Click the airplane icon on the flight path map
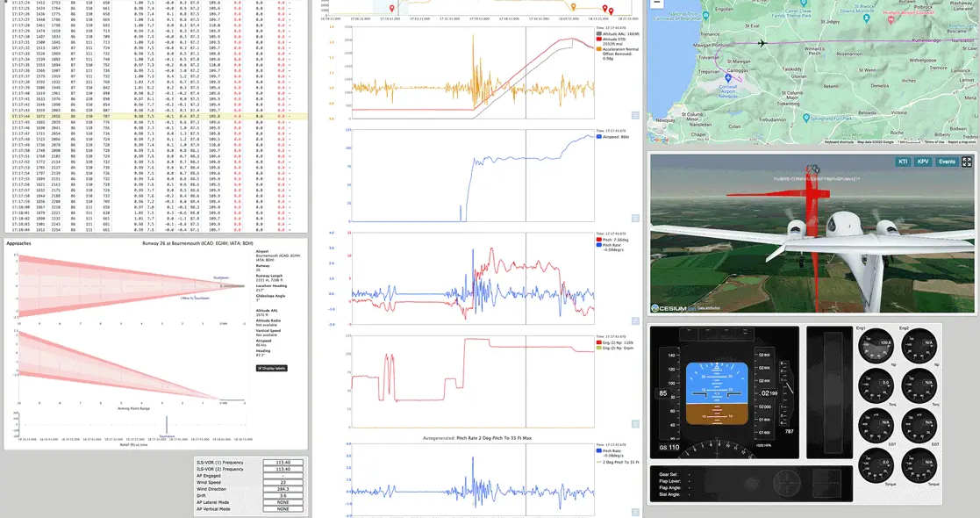 tap(762, 44)
